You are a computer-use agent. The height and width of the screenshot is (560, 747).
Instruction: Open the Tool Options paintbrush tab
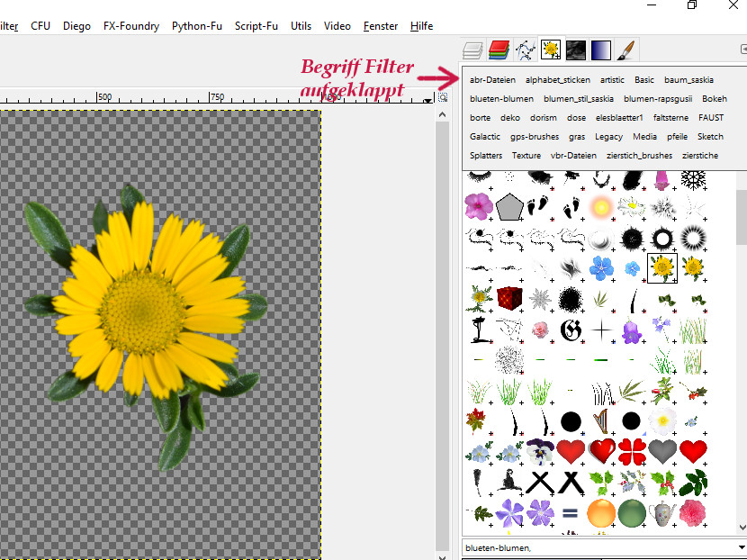coord(626,50)
